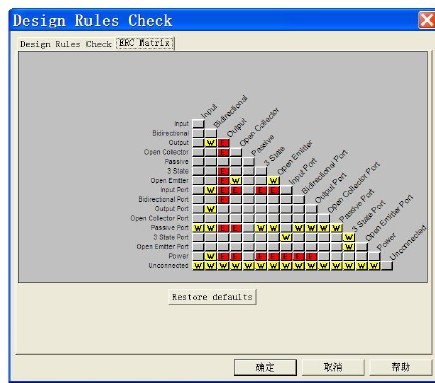Click the red Power row, Output Port column cell
The height and width of the screenshot is (383, 435).
click(x=311, y=256)
